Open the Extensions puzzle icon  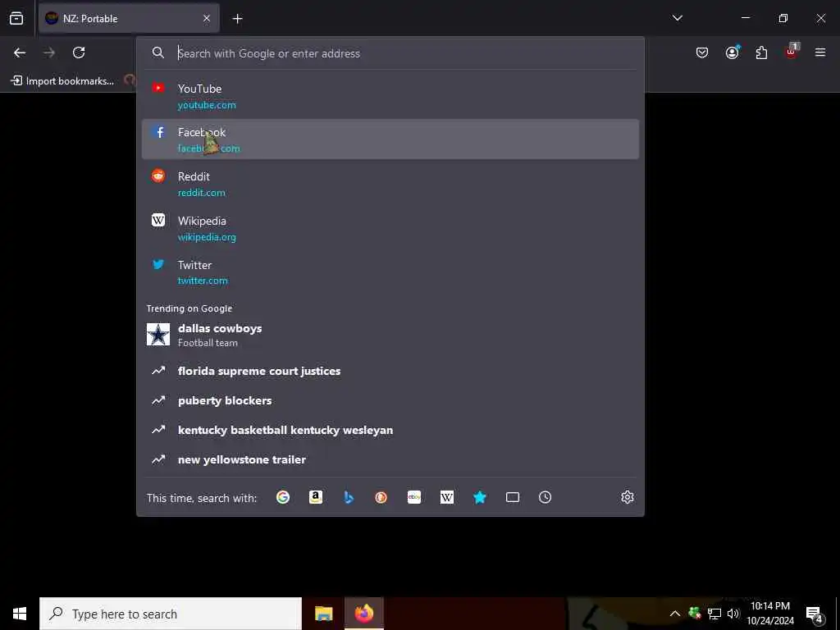click(x=761, y=52)
